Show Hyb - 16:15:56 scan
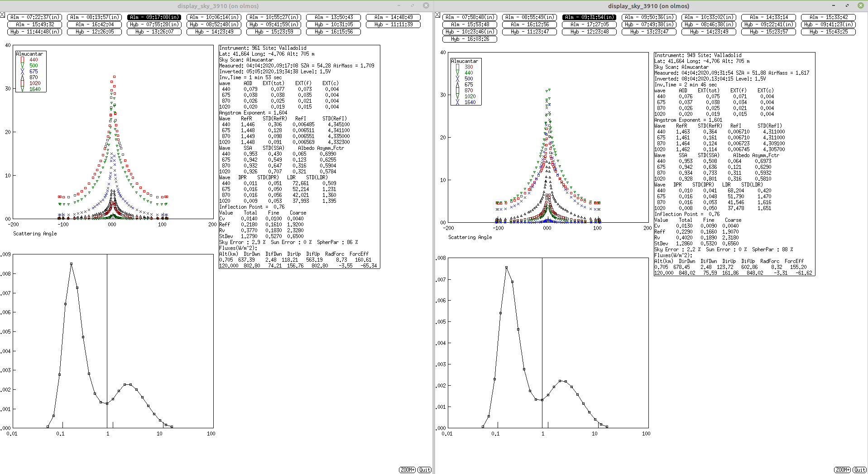This screenshot has width=868, height=474. [334, 32]
